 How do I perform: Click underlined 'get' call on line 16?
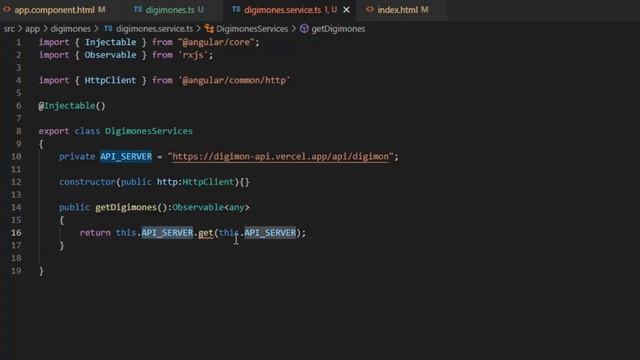pyautogui.click(x=206, y=233)
